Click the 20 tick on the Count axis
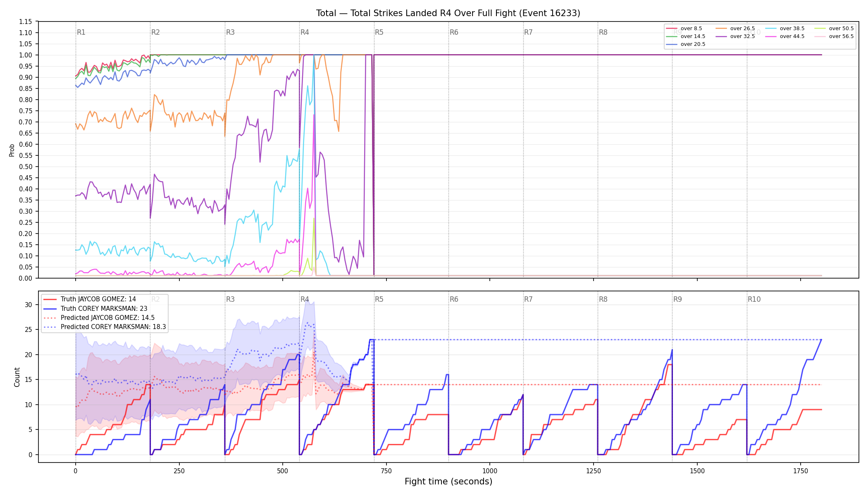Image resolution: width=868 pixels, height=496 pixels. click(x=29, y=355)
